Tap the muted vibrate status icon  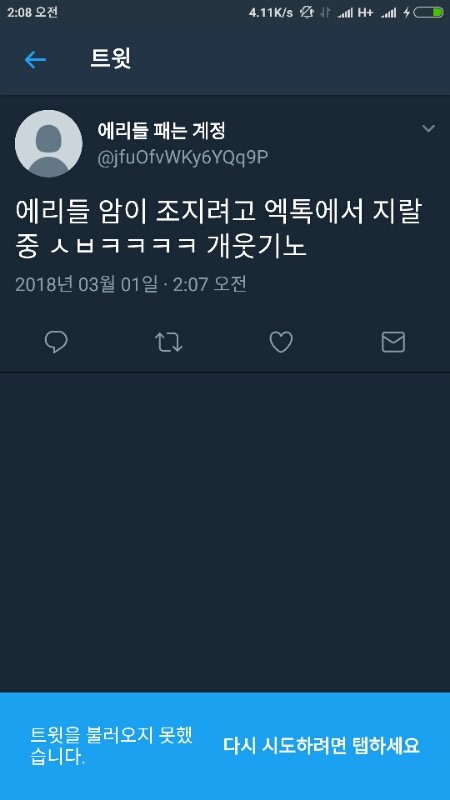(307, 12)
